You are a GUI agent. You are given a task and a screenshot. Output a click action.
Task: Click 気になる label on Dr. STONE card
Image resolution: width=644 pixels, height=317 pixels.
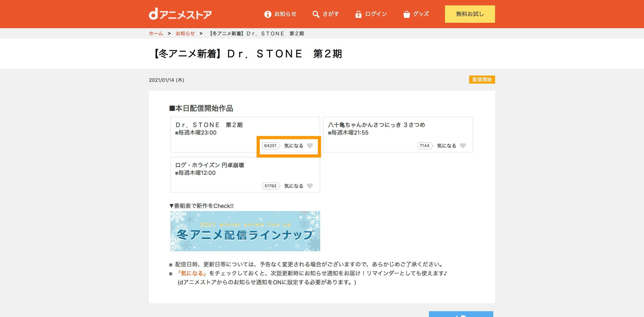pos(294,146)
